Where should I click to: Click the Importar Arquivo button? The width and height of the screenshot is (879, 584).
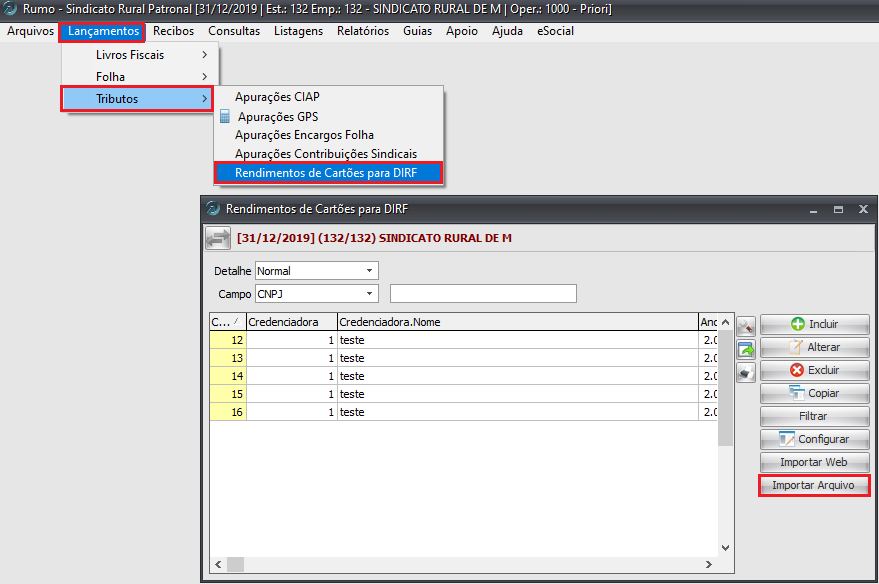(x=814, y=485)
